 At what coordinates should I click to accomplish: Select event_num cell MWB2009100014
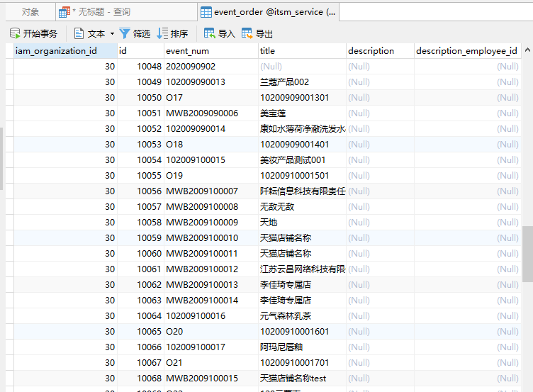click(x=211, y=301)
